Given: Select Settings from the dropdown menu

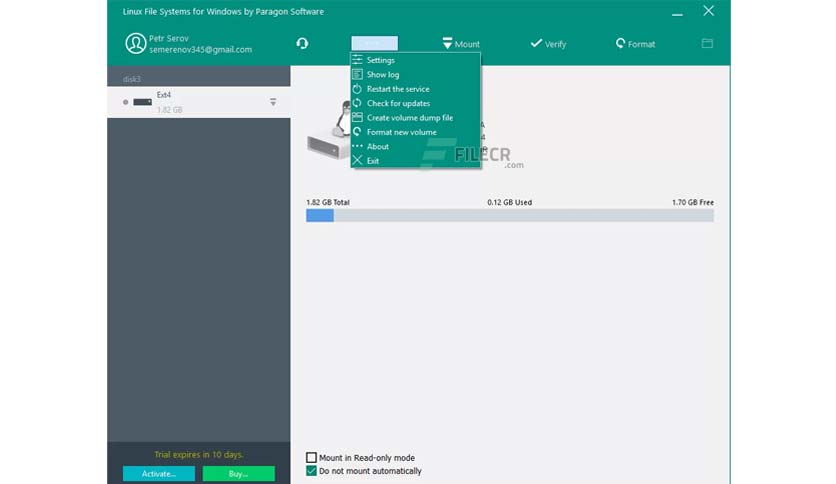Looking at the screenshot, I should pyautogui.click(x=415, y=60).
